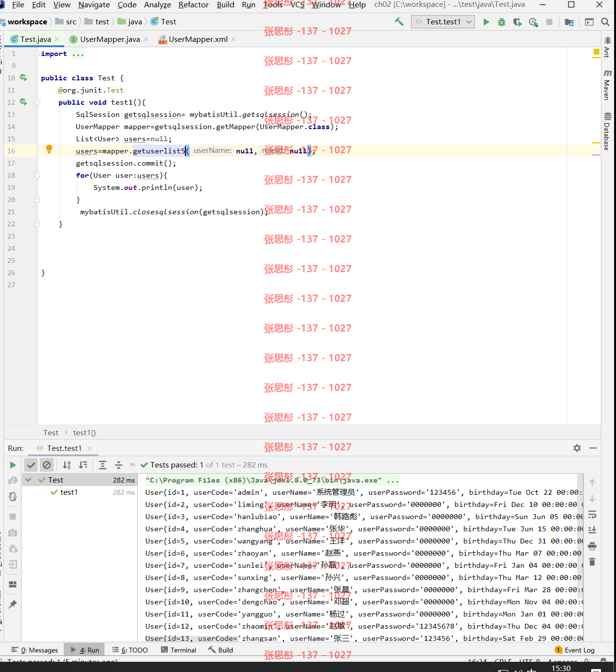Open Run panel settings gear
The image size is (616, 672).
[x=577, y=448]
